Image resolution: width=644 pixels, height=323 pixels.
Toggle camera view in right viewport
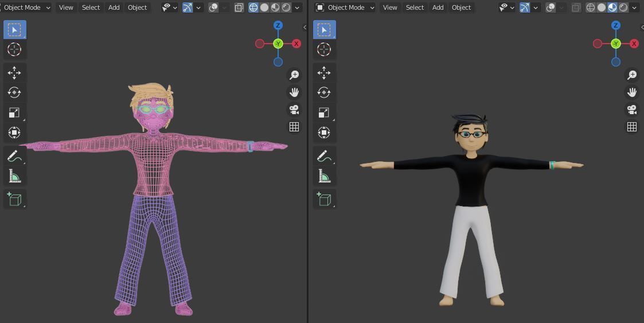(x=632, y=110)
